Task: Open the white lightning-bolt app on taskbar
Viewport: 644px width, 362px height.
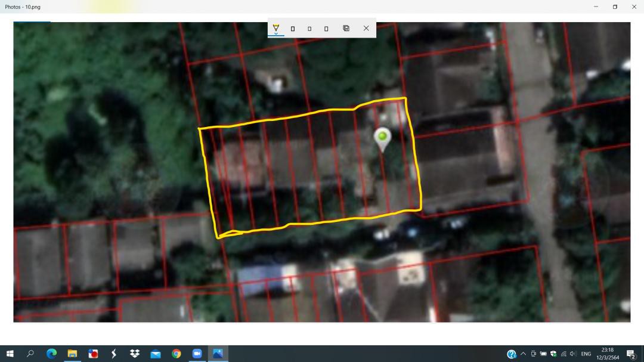Action: pyautogui.click(x=114, y=354)
